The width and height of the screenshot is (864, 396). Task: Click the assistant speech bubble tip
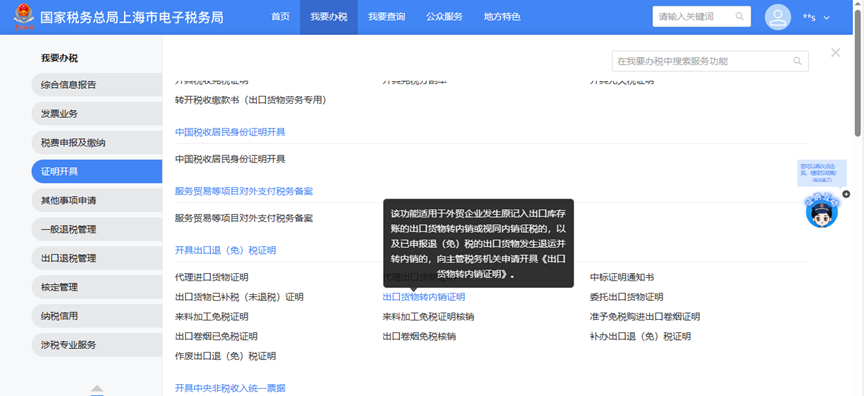click(x=821, y=172)
